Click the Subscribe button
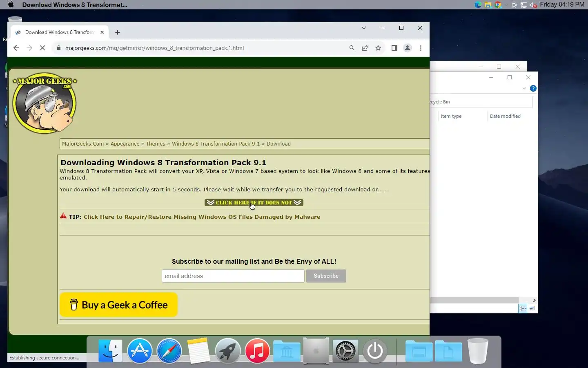This screenshot has height=368, width=588. [326, 276]
